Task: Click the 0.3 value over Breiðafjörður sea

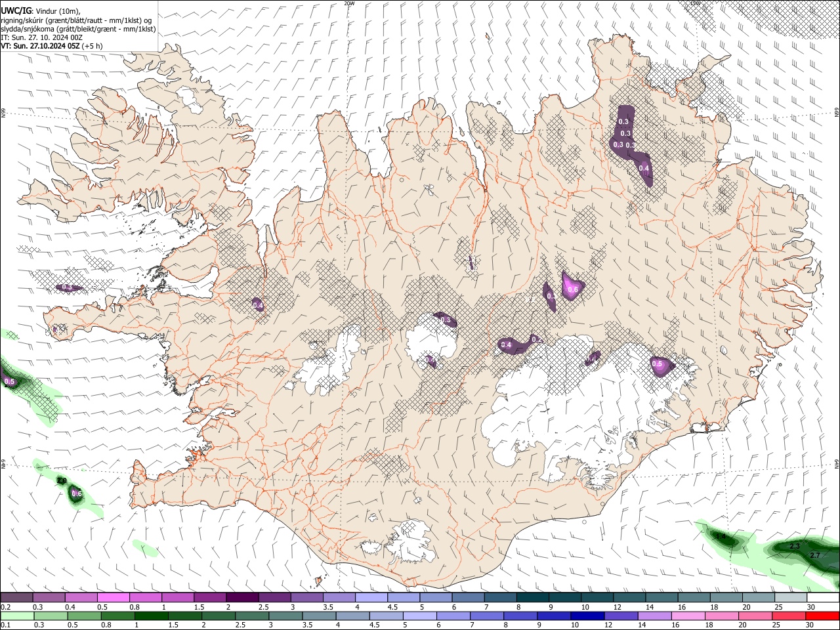Action: coord(67,287)
